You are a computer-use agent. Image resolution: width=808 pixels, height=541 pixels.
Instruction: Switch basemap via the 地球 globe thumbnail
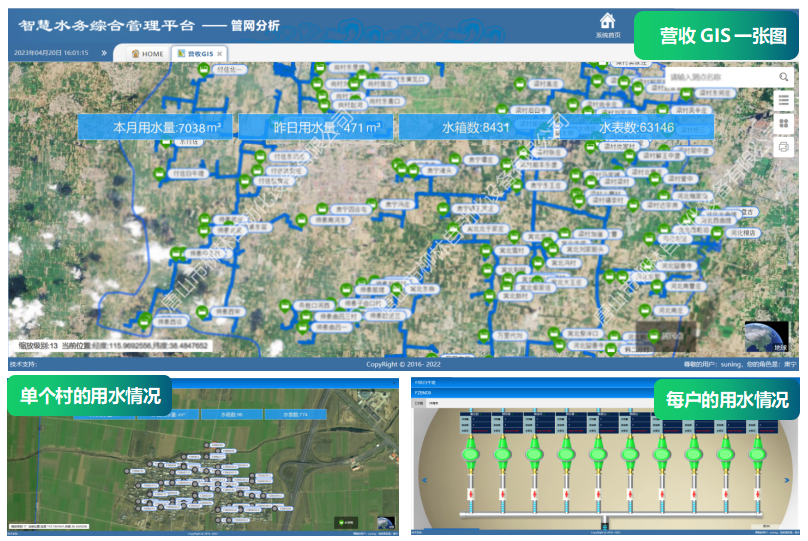click(766, 337)
